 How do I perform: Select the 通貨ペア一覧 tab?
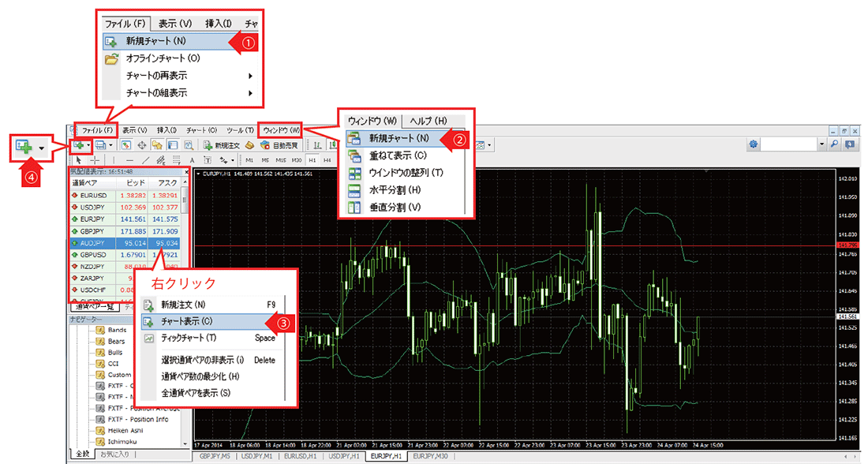coord(94,306)
